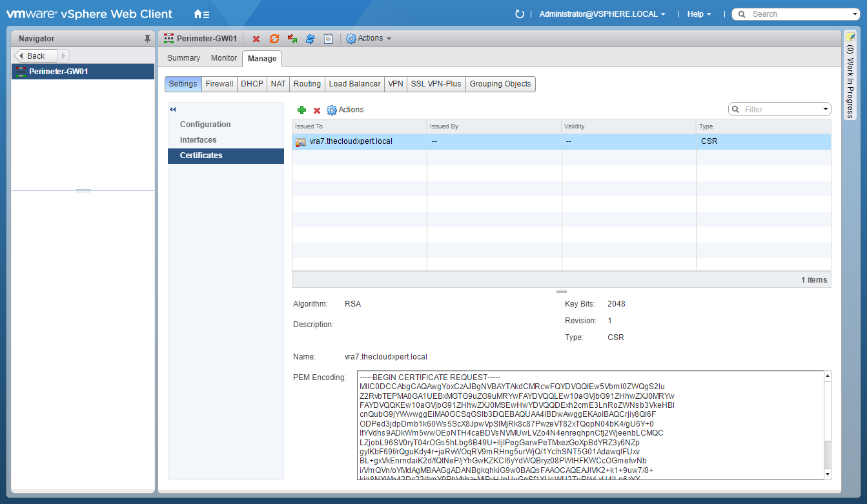Switch to the Firewall tab
The height and width of the screenshot is (504, 867).
pyautogui.click(x=219, y=84)
